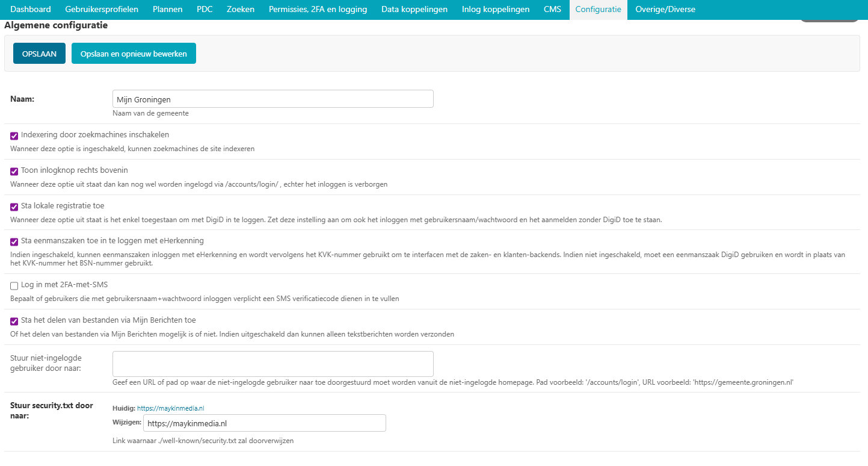Enable Log in met 2FA-met-SMS
Screen dimensions: 868x466
coord(14,286)
